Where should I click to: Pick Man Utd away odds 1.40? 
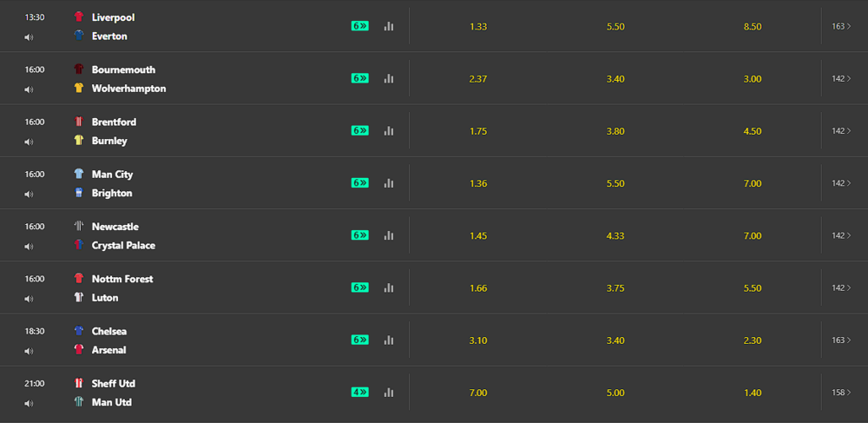coord(753,393)
